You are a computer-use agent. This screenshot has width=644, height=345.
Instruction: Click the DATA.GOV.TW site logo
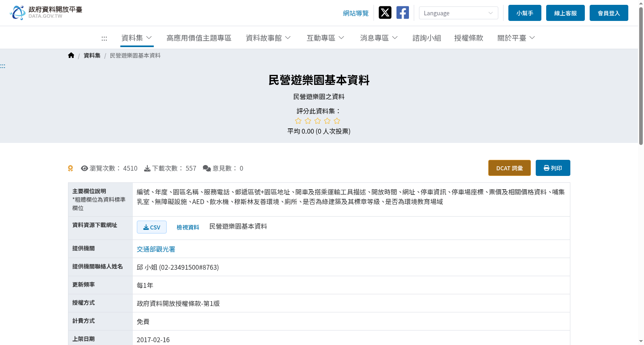(x=46, y=13)
